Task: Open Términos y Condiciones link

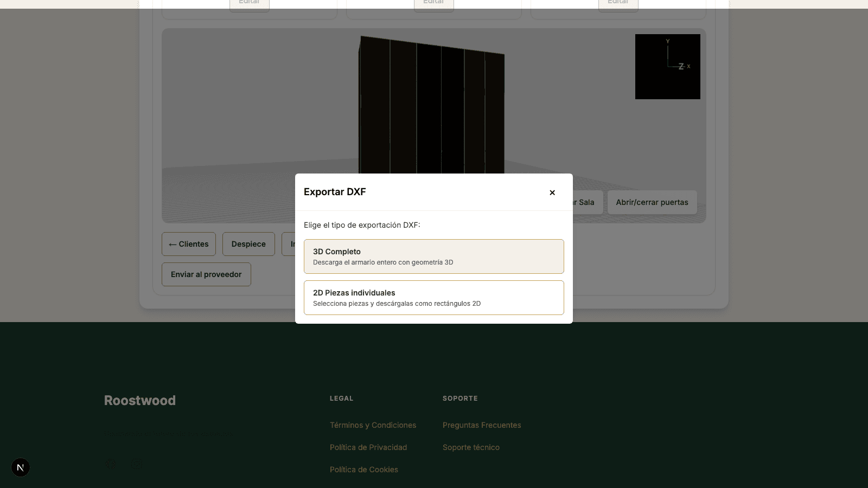Action: click(x=373, y=425)
